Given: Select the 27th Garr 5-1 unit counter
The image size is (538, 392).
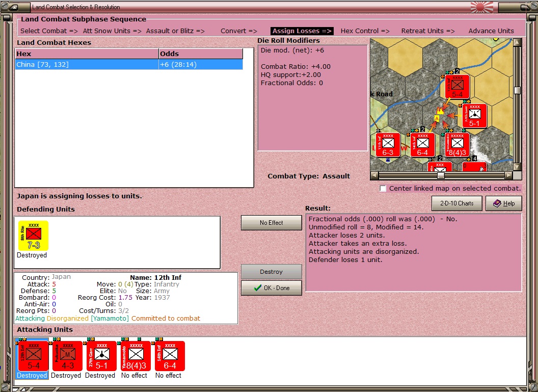Looking at the screenshot, I should click(101, 356).
